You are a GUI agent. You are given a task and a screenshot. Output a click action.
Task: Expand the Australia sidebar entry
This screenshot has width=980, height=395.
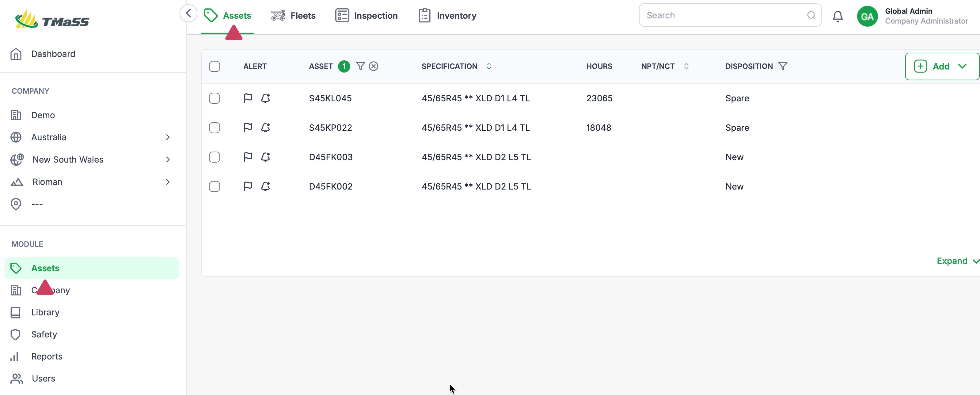[x=168, y=137]
